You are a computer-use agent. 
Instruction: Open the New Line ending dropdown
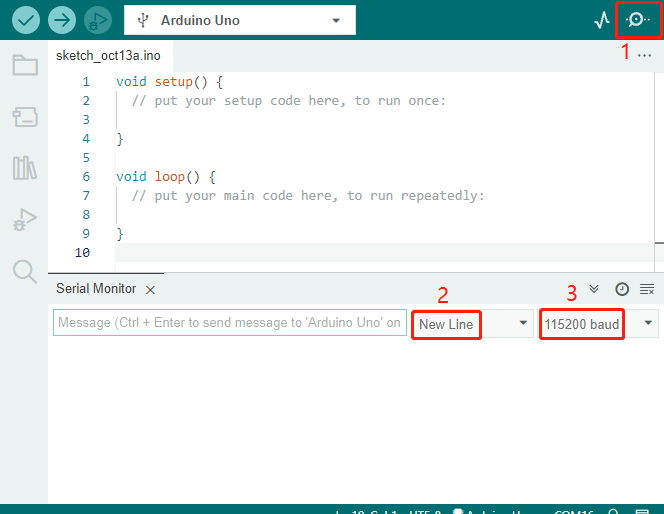473,324
